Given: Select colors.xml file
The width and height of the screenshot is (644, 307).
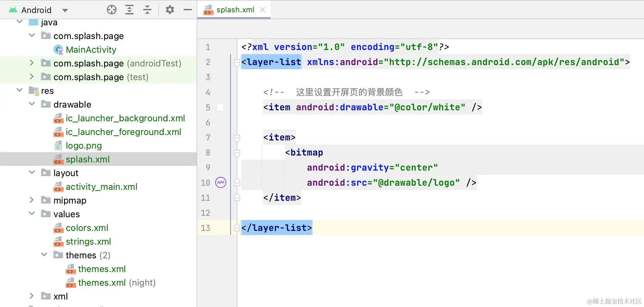Looking at the screenshot, I should pyautogui.click(x=87, y=228).
